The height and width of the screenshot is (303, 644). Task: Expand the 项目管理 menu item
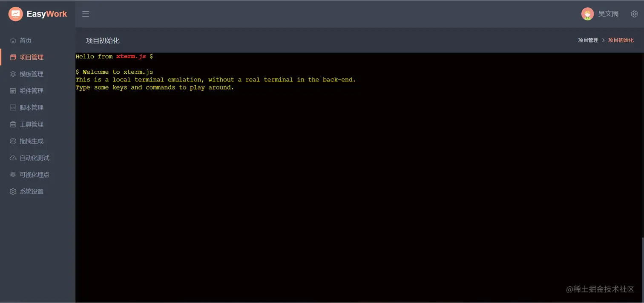coord(37,57)
